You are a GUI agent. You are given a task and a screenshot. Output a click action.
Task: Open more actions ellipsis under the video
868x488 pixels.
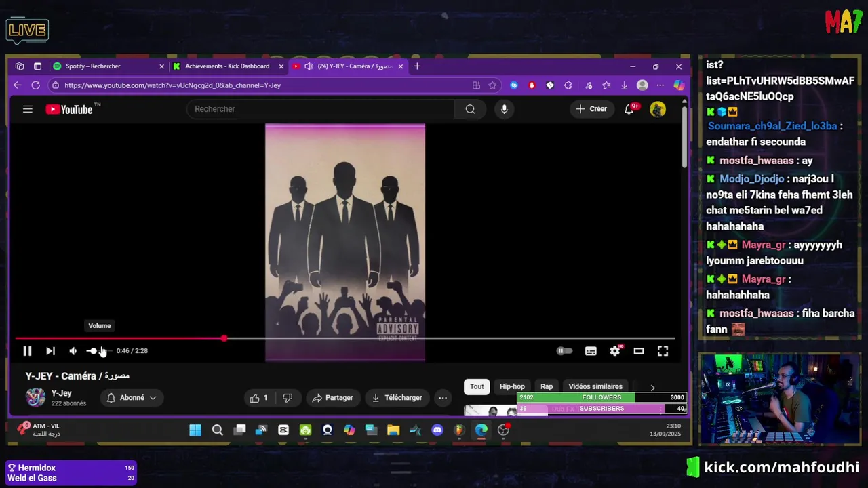[x=443, y=398]
